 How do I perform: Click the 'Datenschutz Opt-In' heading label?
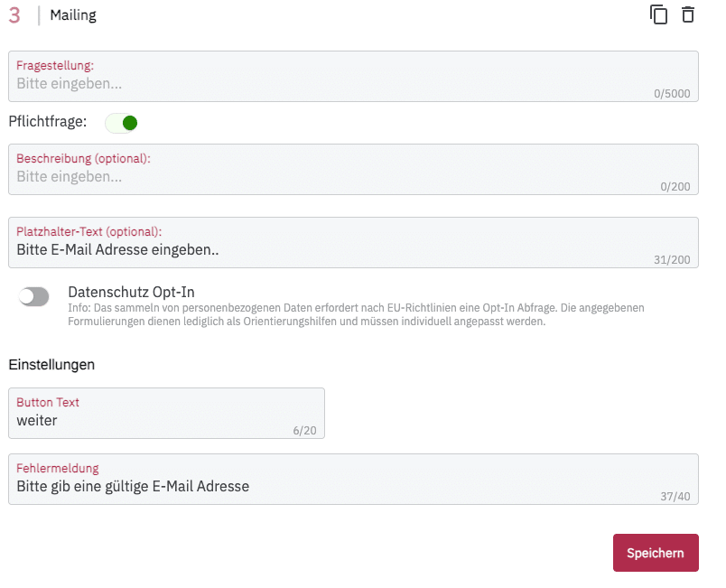(x=131, y=292)
